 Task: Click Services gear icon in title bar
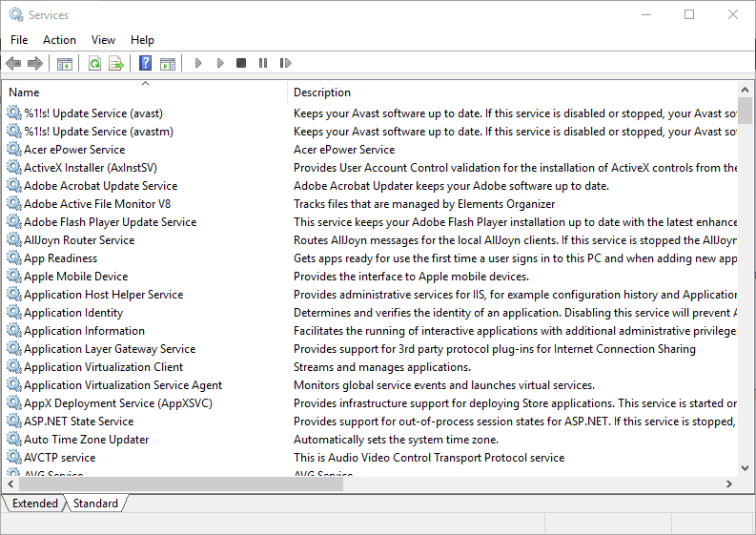tap(16, 15)
